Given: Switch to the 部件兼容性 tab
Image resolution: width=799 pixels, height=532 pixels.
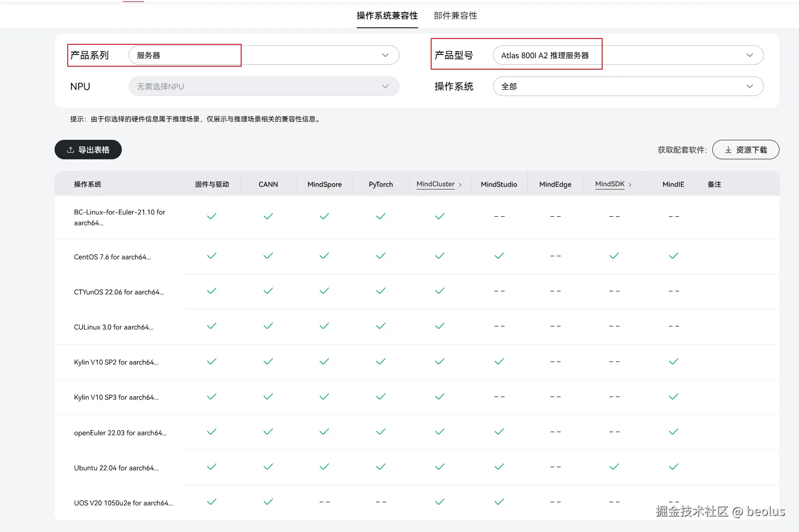Looking at the screenshot, I should click(x=455, y=16).
